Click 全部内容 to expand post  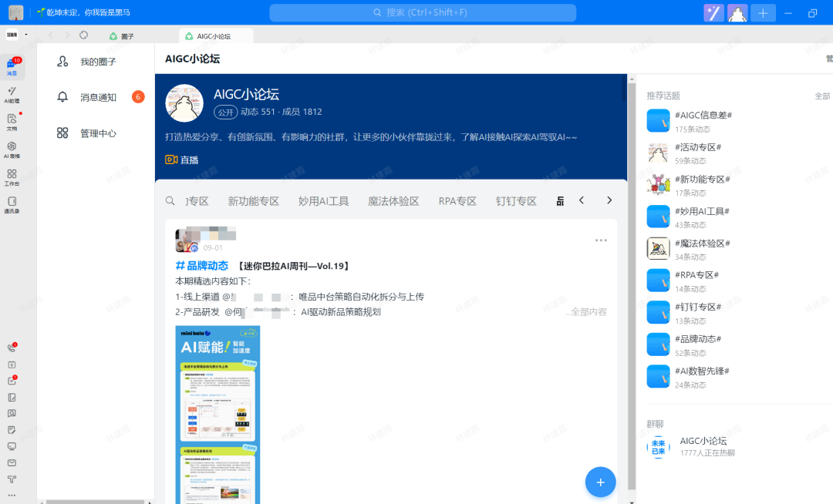pos(588,312)
